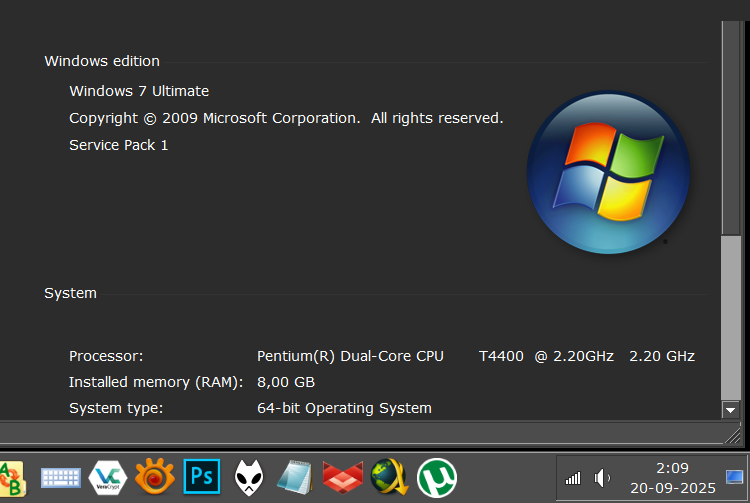Click the "System type:" label
This screenshot has width=750, height=503.
pyautogui.click(x=116, y=408)
